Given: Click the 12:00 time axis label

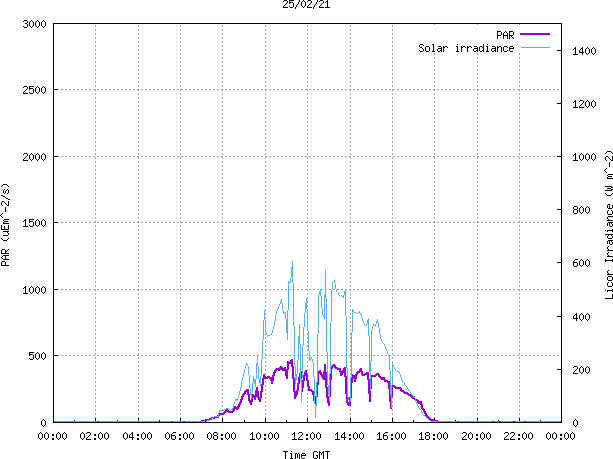Looking at the screenshot, I should [306, 436].
